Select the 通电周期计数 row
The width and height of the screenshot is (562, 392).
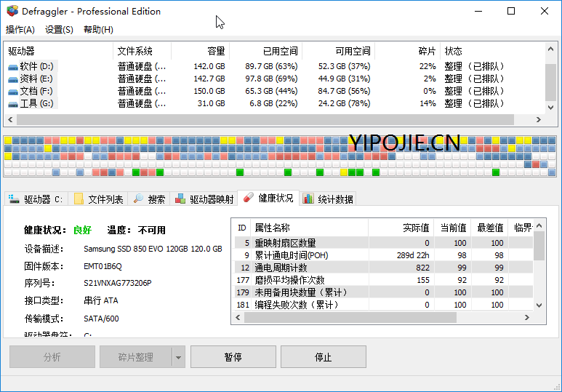[383, 268]
